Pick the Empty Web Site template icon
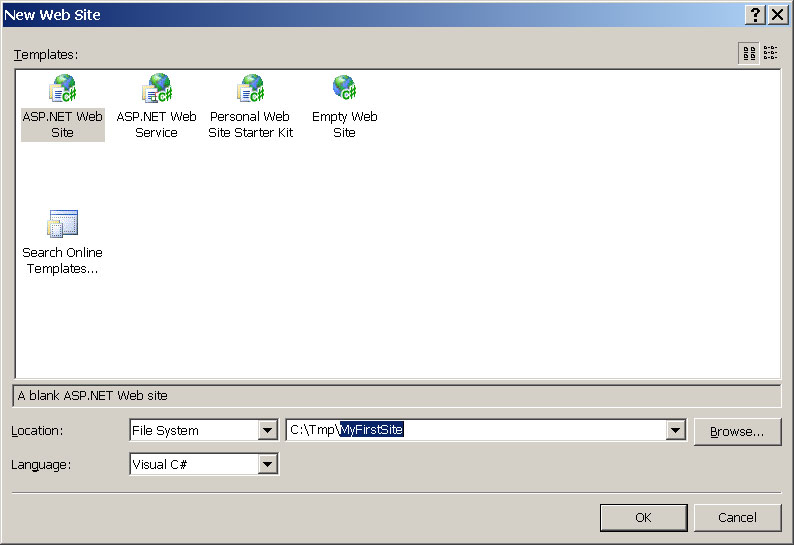 344,87
